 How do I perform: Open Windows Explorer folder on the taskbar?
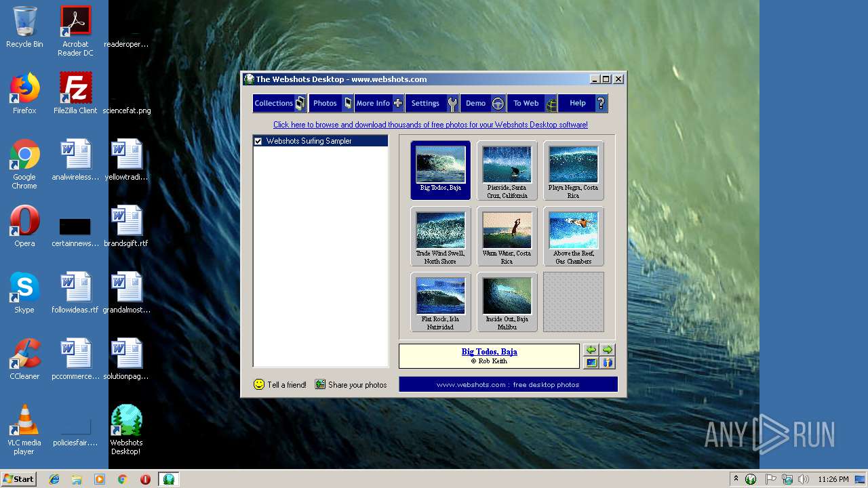(77, 479)
